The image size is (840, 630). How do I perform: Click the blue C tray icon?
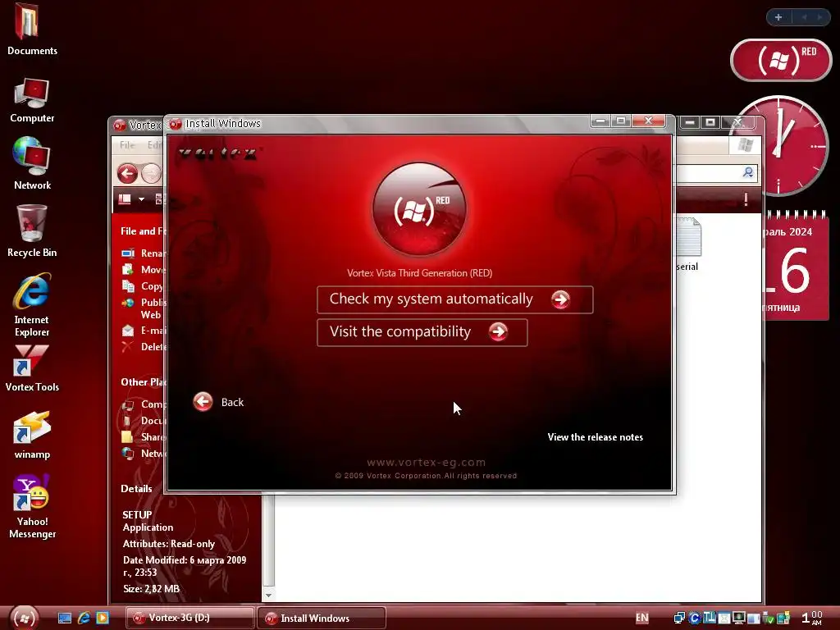tap(695, 619)
